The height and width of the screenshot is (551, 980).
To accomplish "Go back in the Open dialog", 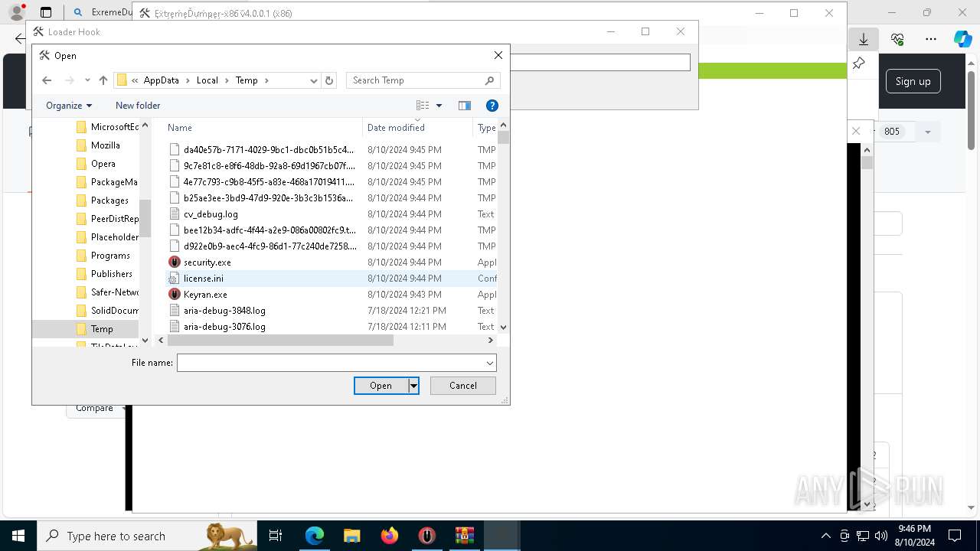I will [x=47, y=80].
